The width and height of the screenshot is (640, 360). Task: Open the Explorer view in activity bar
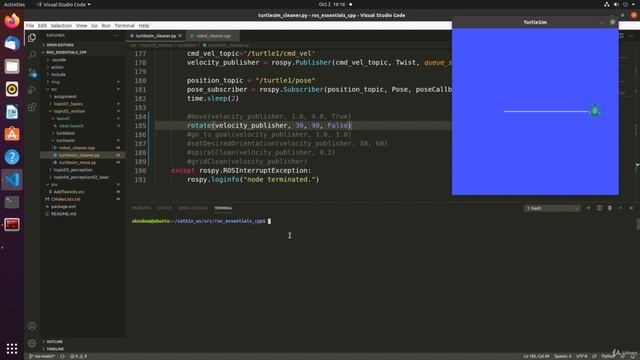[32, 38]
